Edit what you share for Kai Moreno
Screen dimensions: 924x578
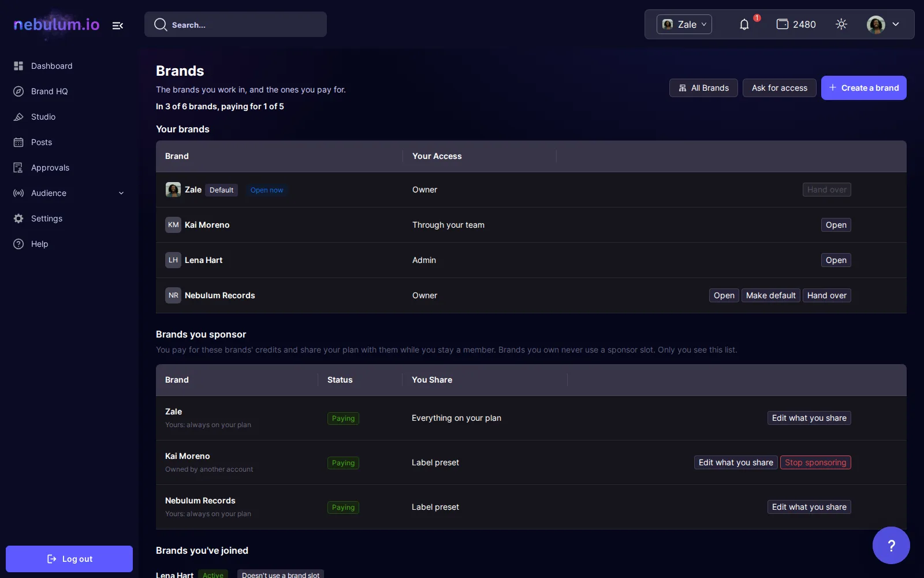736,462
